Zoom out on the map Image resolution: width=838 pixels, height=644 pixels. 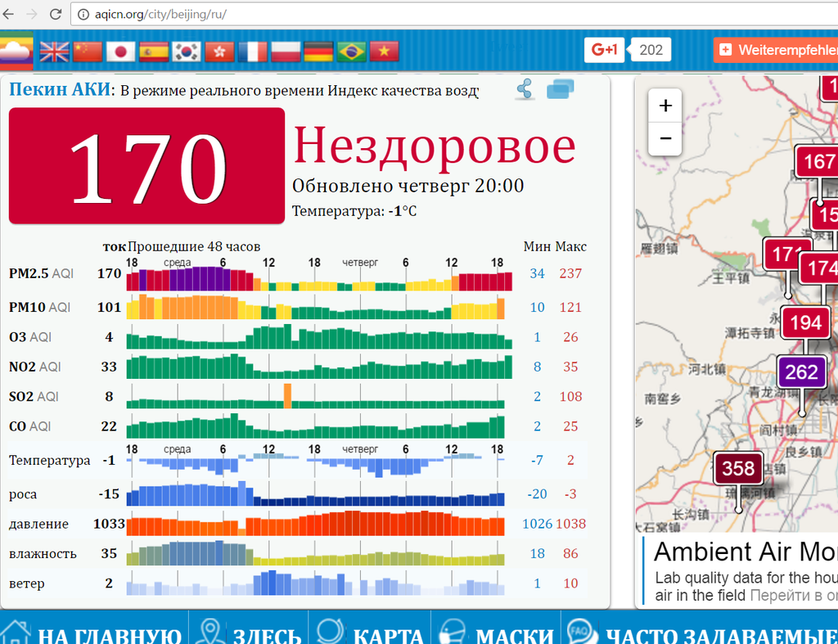665,139
